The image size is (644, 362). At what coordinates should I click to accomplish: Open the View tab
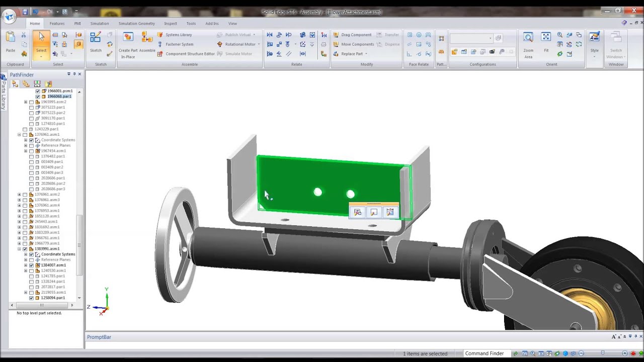pos(232,23)
